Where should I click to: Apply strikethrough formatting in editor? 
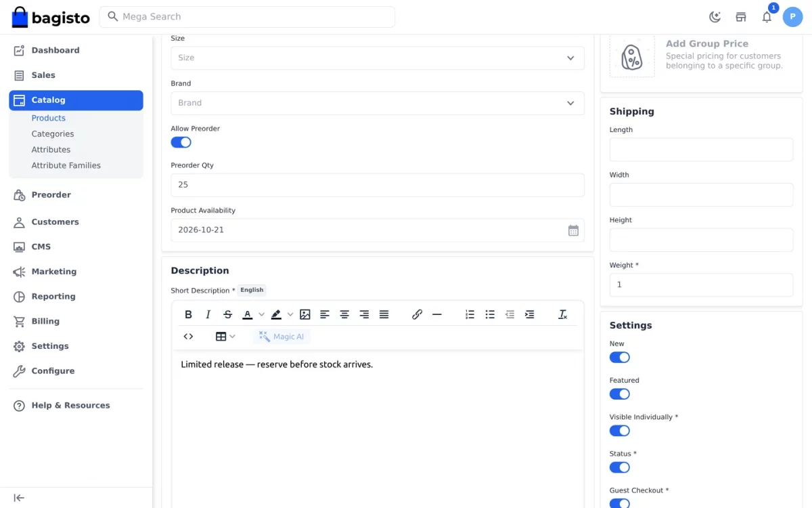(228, 314)
